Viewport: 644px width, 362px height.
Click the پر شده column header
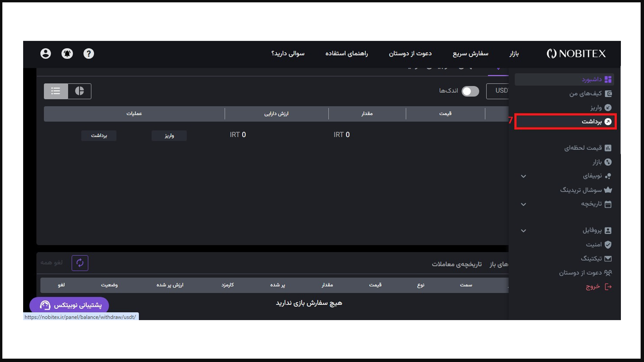click(x=278, y=285)
